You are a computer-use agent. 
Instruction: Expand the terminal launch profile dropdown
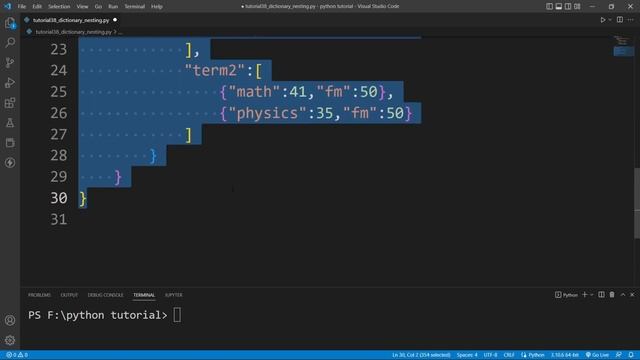click(591, 295)
